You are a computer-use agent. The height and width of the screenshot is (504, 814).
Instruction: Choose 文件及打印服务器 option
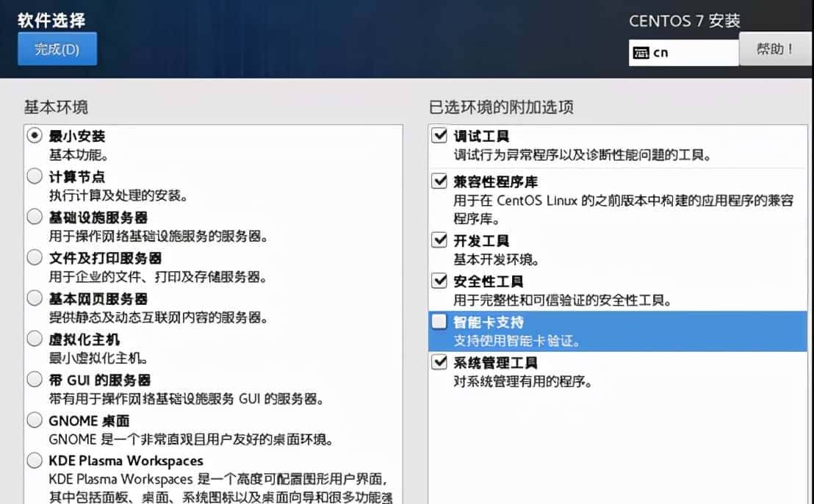tap(33, 257)
